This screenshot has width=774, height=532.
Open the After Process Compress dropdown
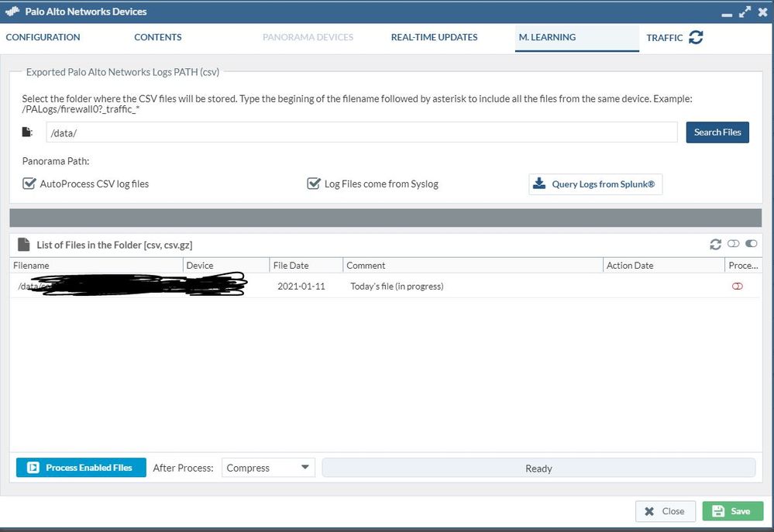tap(268, 468)
